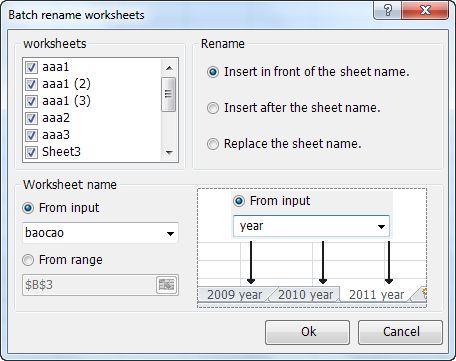456x361 pixels.
Task: Click the Ok button
Action: [x=307, y=332]
